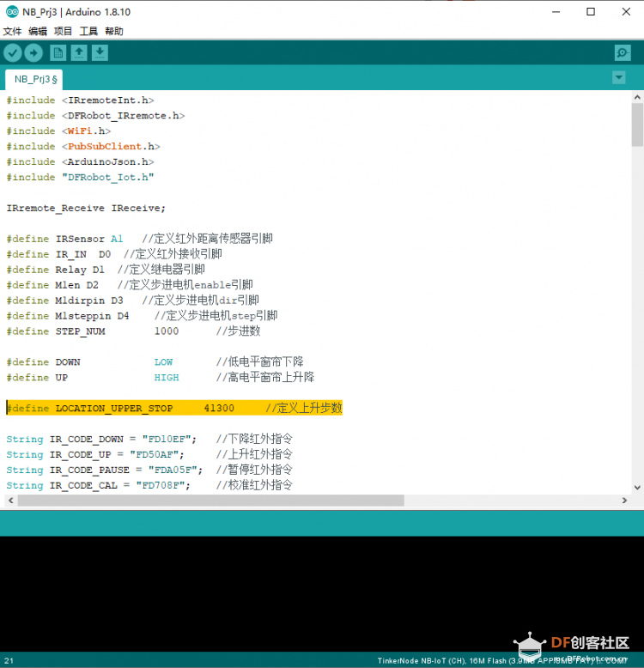Open a sketch with the up-arrow icon
The height and width of the screenshot is (668, 644).
click(x=79, y=53)
